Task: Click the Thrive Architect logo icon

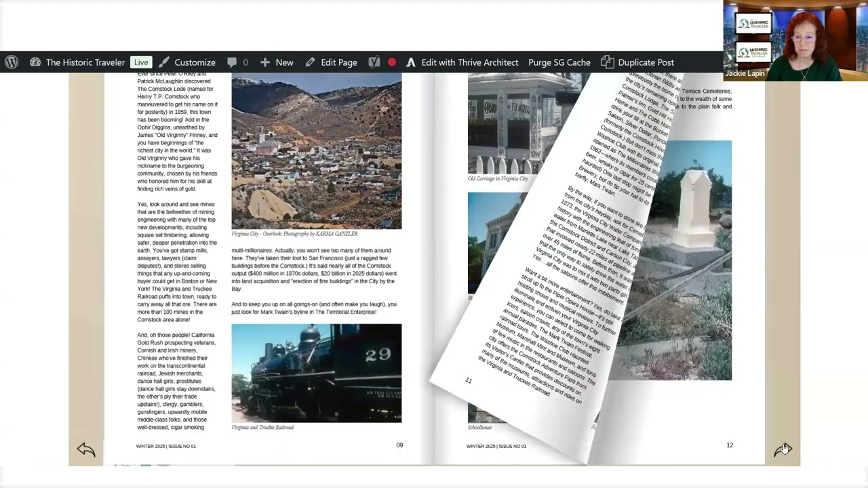Action: (x=411, y=62)
